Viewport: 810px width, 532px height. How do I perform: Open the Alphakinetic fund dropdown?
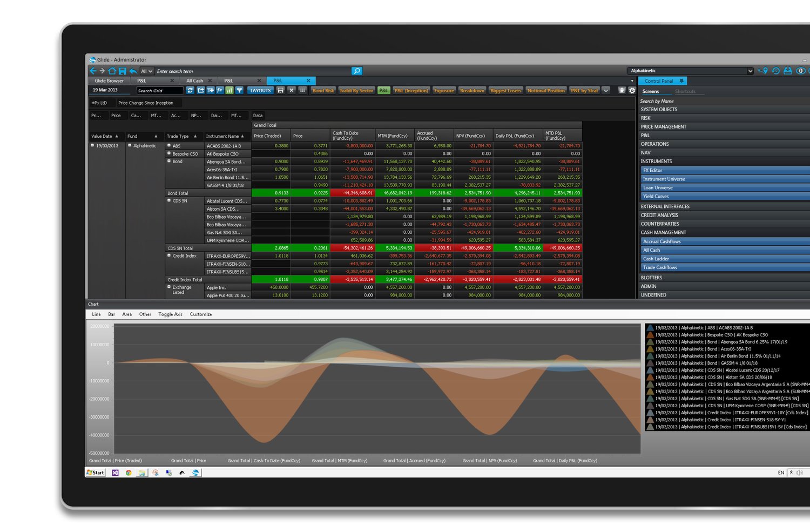[750, 71]
